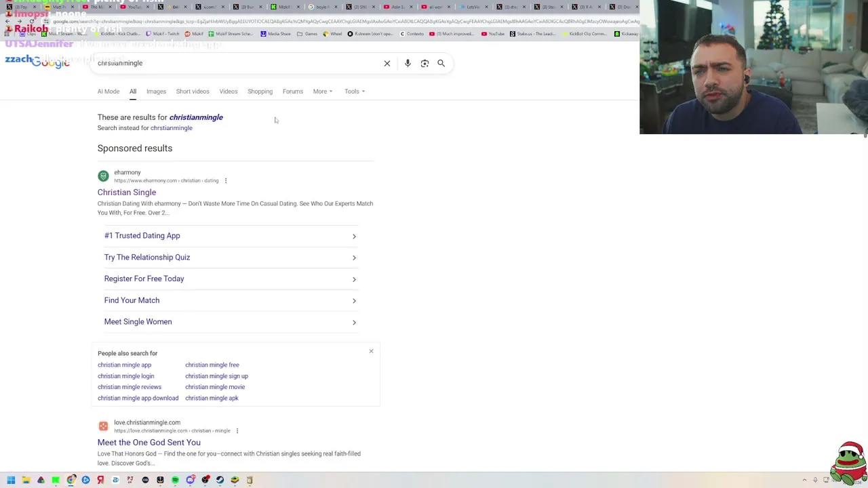Open the Mizkif Stream Schedule bookmark

(230, 34)
